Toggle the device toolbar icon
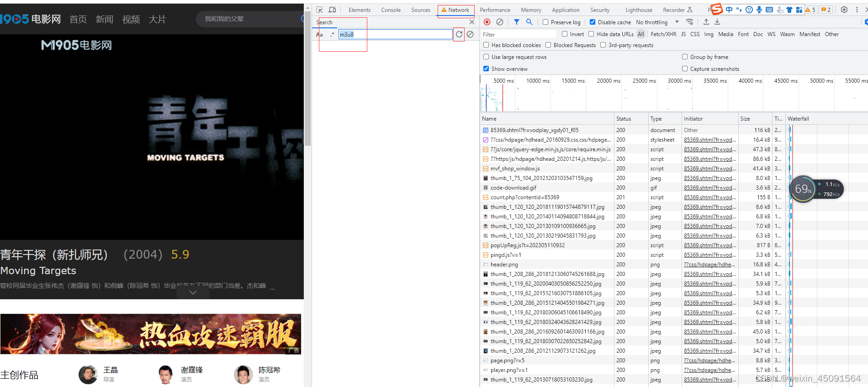Viewport: 868px width, 387px height. click(x=332, y=10)
